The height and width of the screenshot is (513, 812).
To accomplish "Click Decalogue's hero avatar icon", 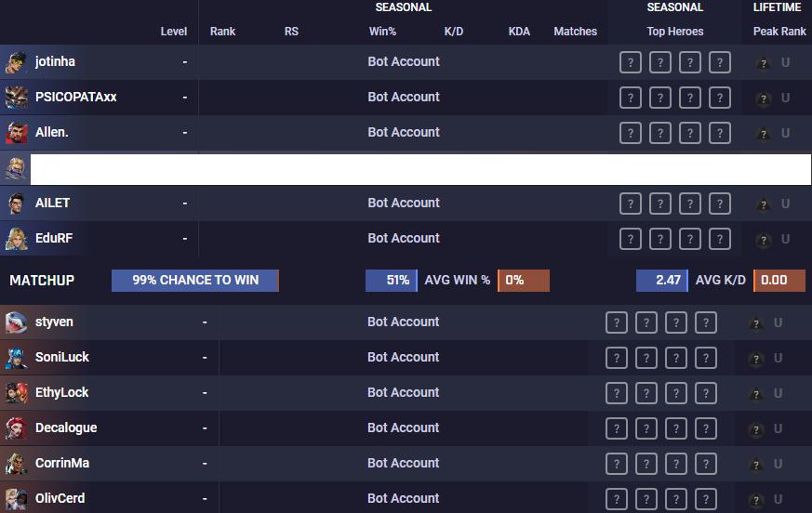I will (16, 428).
